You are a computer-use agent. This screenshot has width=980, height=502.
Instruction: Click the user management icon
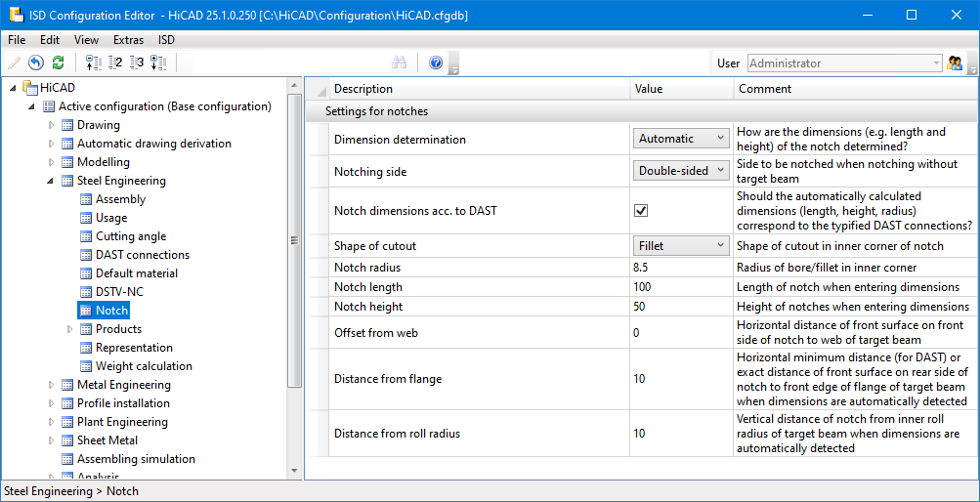[x=956, y=63]
